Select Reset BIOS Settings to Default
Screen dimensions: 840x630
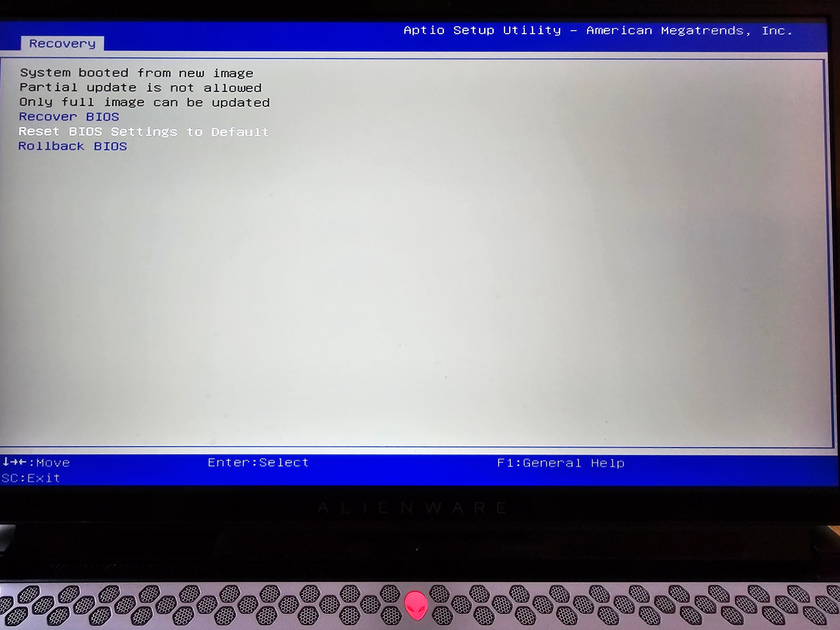click(144, 132)
